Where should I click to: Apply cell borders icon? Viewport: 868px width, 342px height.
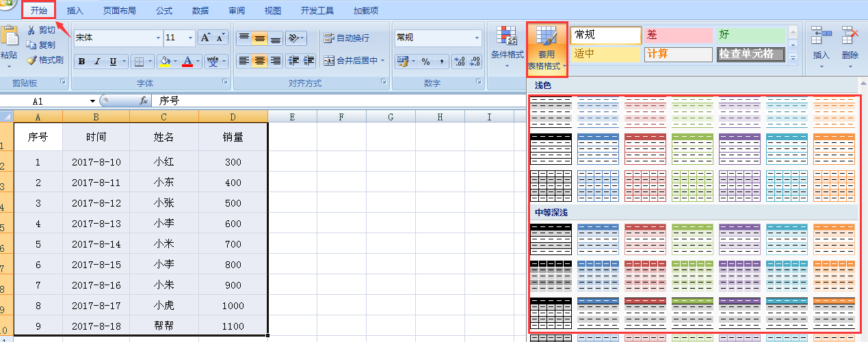pos(137,62)
